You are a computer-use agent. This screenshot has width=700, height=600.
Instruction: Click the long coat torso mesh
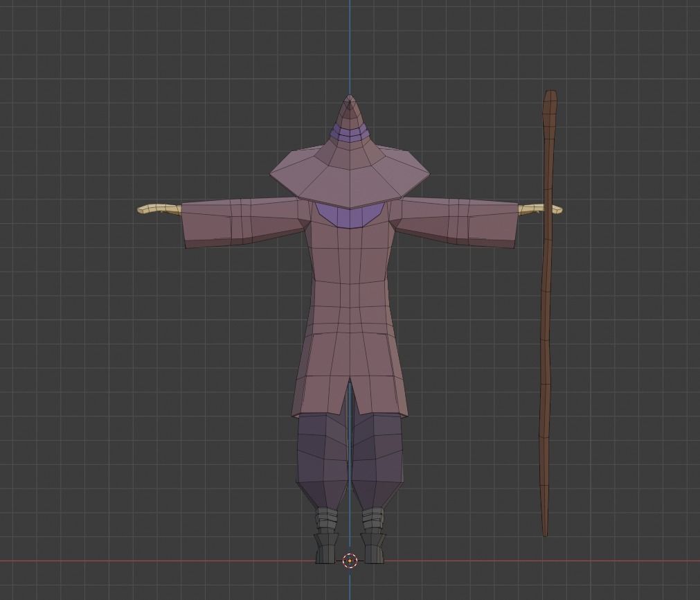pos(350,308)
